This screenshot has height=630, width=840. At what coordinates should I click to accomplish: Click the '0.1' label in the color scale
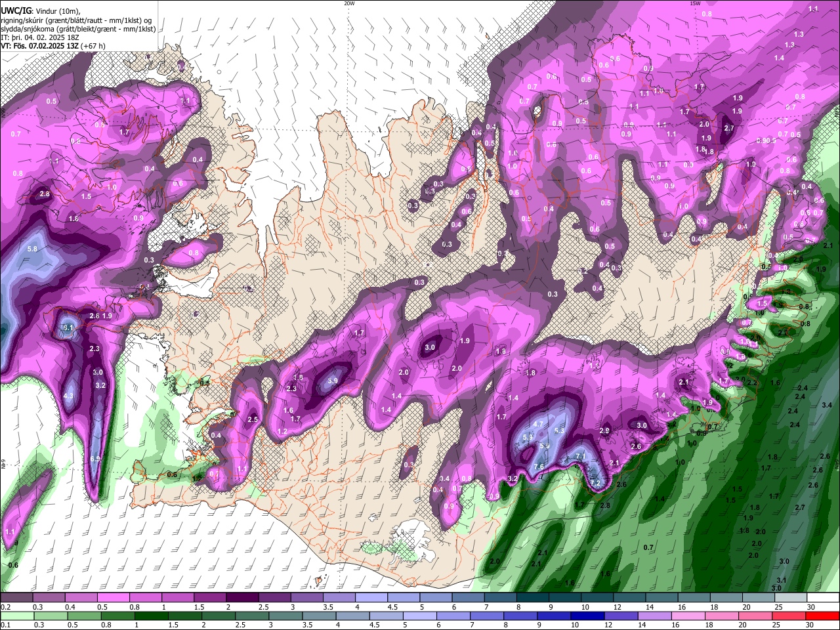click(6, 625)
